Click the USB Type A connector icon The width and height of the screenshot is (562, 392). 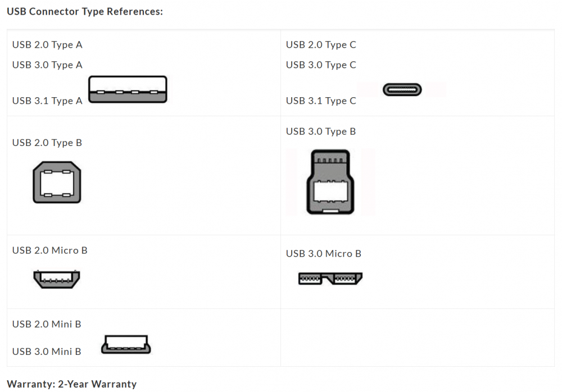click(x=128, y=89)
